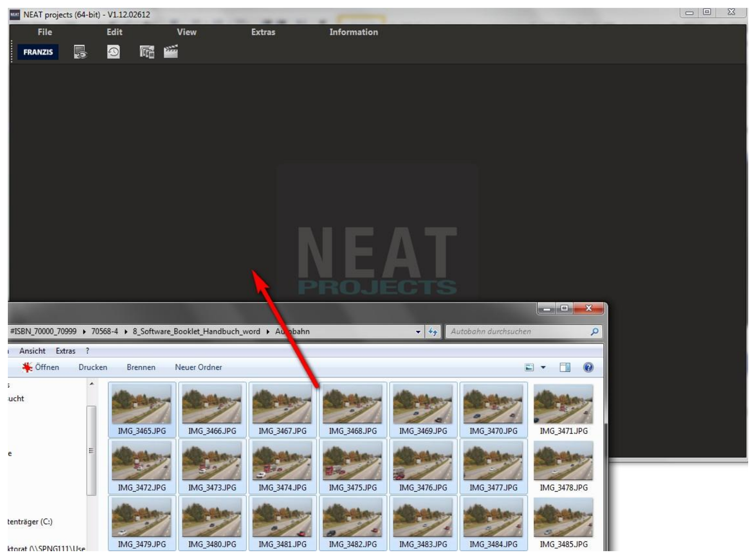Click the search magnifier icon
The height and width of the screenshot is (559, 756).
click(594, 331)
